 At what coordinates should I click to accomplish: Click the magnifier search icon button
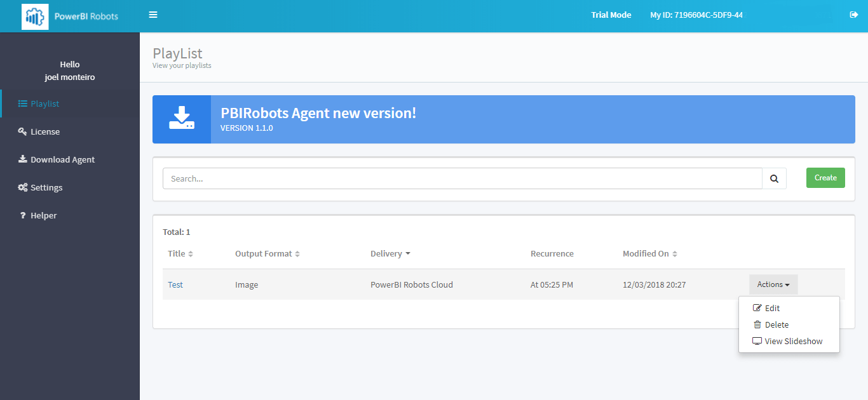tap(774, 178)
